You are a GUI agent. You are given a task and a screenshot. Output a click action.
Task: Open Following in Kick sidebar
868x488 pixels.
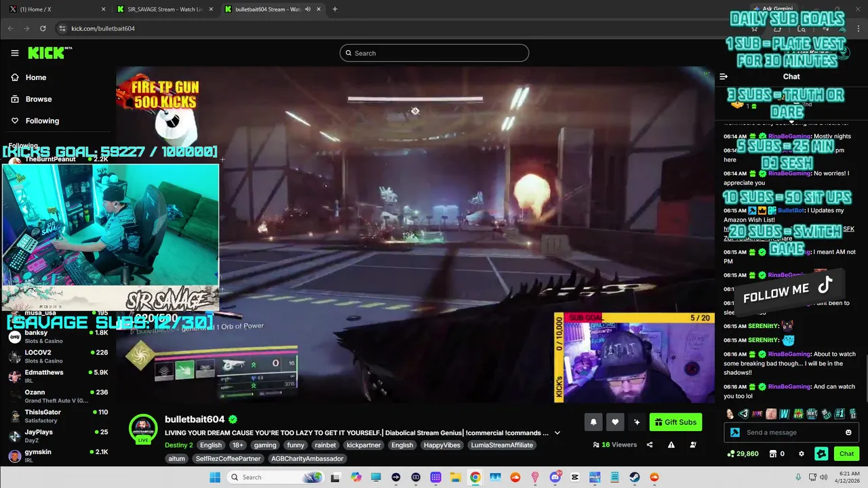35,121
